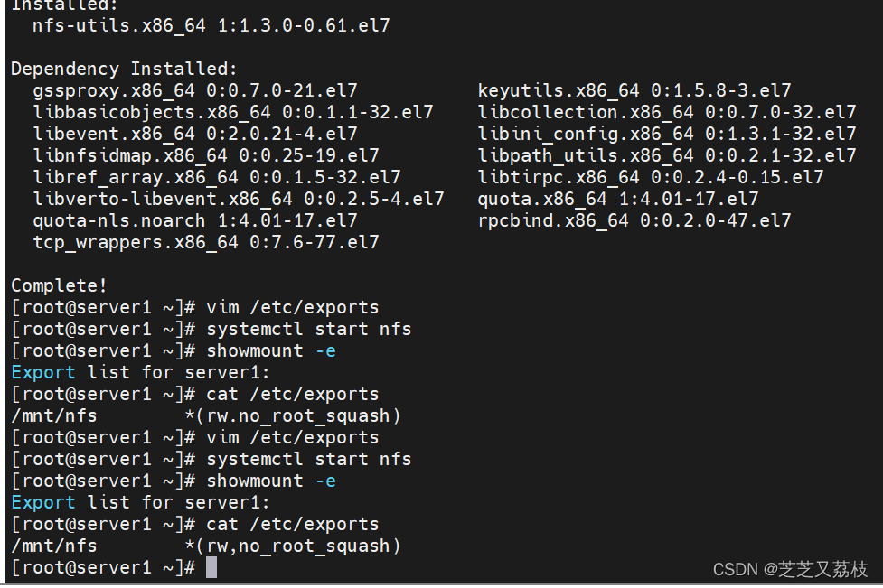Image resolution: width=883 pixels, height=588 pixels.
Task: Click the tcp_wrappers.x86_64 package entry
Action: (x=206, y=242)
